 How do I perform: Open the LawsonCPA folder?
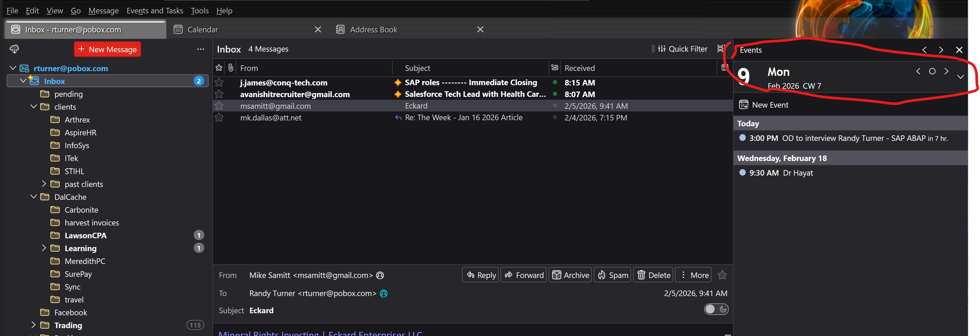85,235
